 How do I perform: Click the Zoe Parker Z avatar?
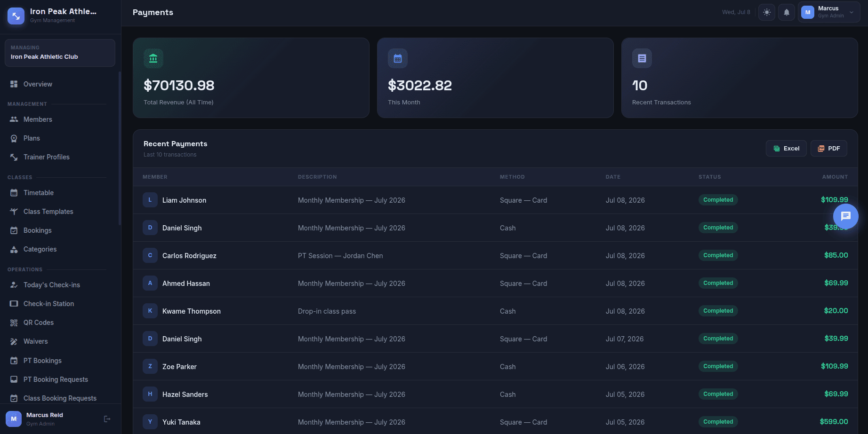click(x=150, y=366)
